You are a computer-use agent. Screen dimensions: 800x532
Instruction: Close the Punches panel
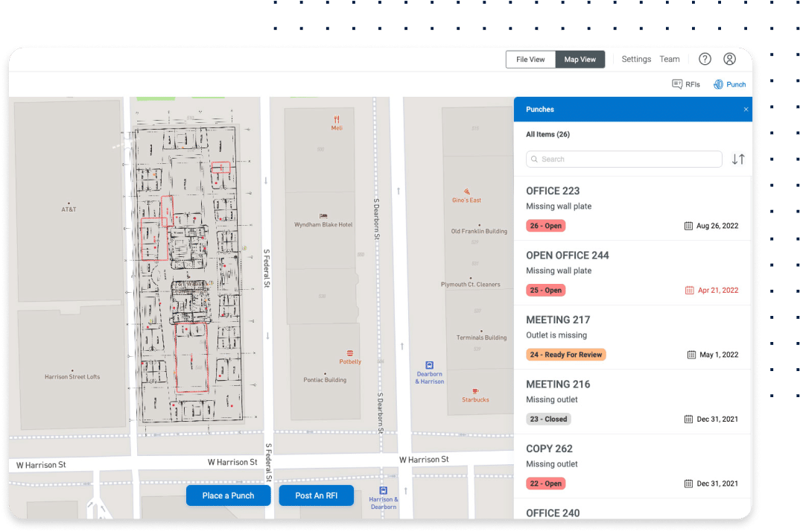pyautogui.click(x=746, y=110)
